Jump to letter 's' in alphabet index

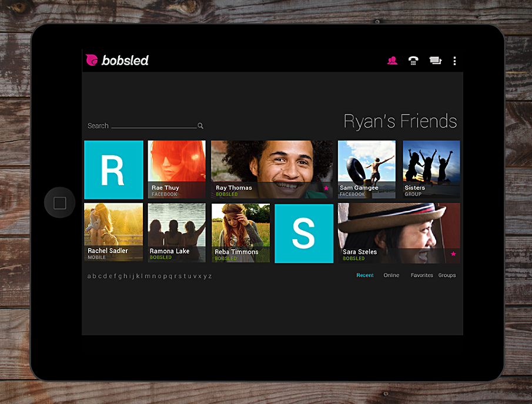180,276
